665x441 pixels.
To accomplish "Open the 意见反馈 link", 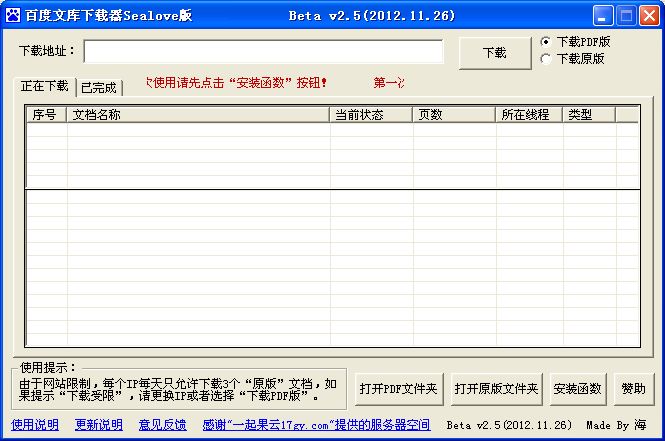I will tap(162, 425).
